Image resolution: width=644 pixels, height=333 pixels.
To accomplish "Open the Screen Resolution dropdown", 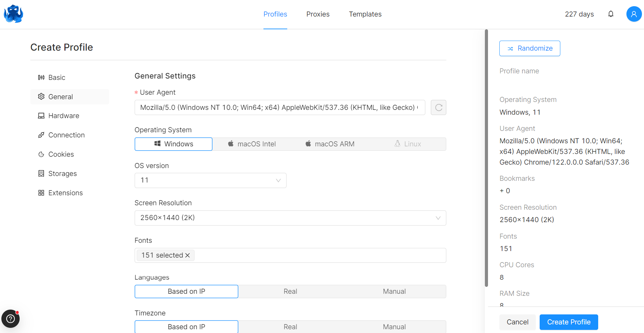I will click(290, 218).
